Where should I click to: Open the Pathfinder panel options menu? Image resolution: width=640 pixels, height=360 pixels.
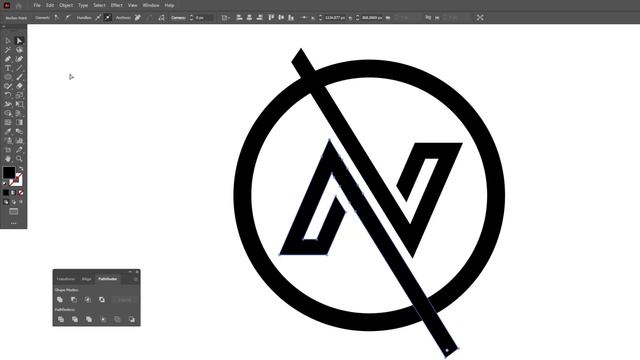tap(136, 279)
